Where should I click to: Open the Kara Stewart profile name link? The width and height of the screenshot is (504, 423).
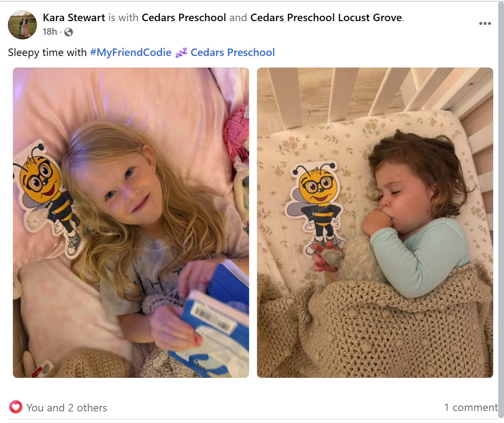tap(74, 17)
